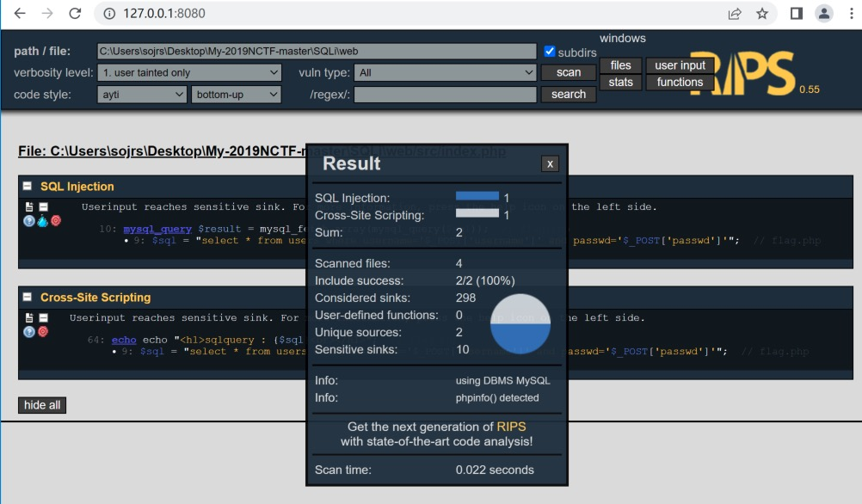This screenshot has width=862, height=504.
Task: Minimize the Cross-Site Scripting finding code block
Action: pos(43,317)
